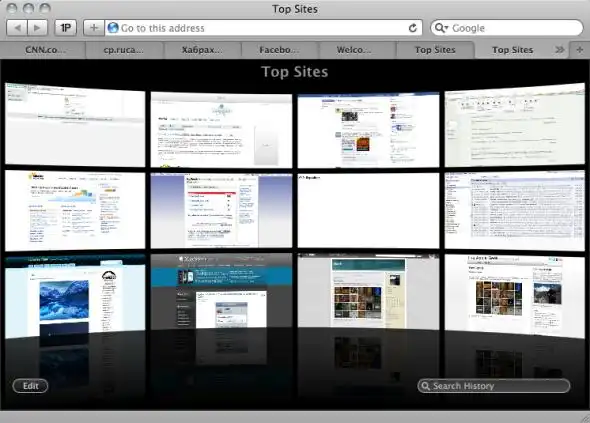Image resolution: width=590 pixels, height=423 pixels.
Task: Click the back navigation arrow
Action: tap(17, 28)
